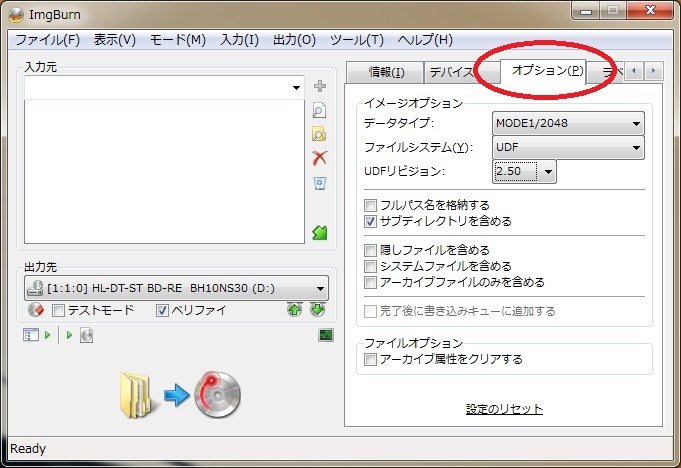
Task: Uncheck サブディレクトリを含める option
Action: tap(370, 221)
